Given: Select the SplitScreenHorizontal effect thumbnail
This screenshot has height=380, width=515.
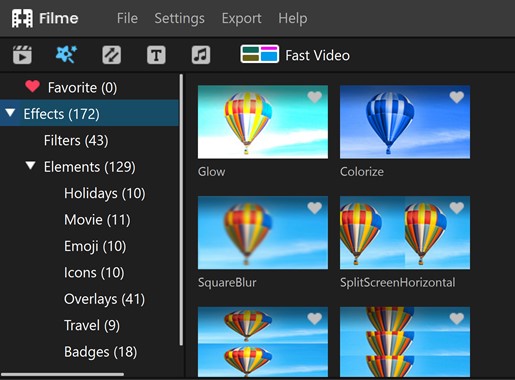Looking at the screenshot, I should (405, 233).
